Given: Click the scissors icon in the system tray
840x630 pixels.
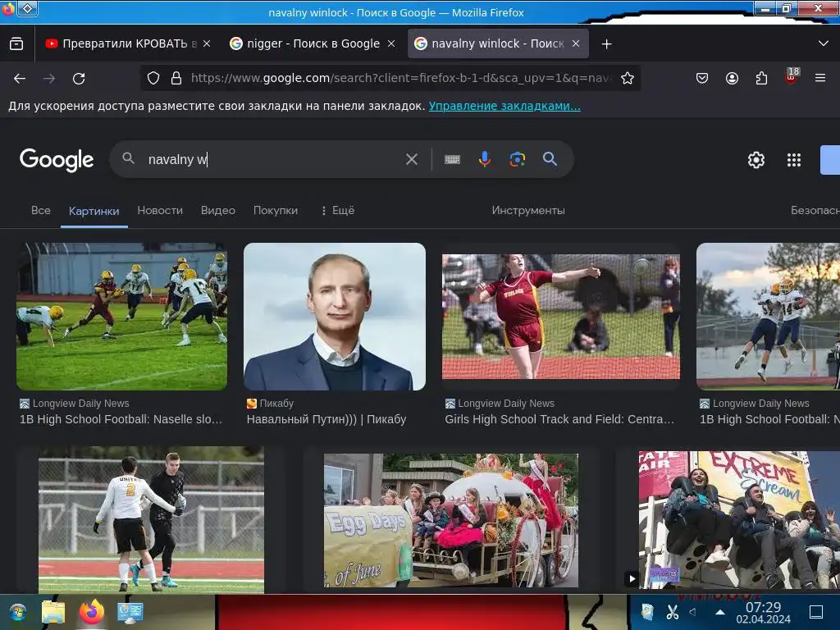Looking at the screenshot, I should [673, 611].
